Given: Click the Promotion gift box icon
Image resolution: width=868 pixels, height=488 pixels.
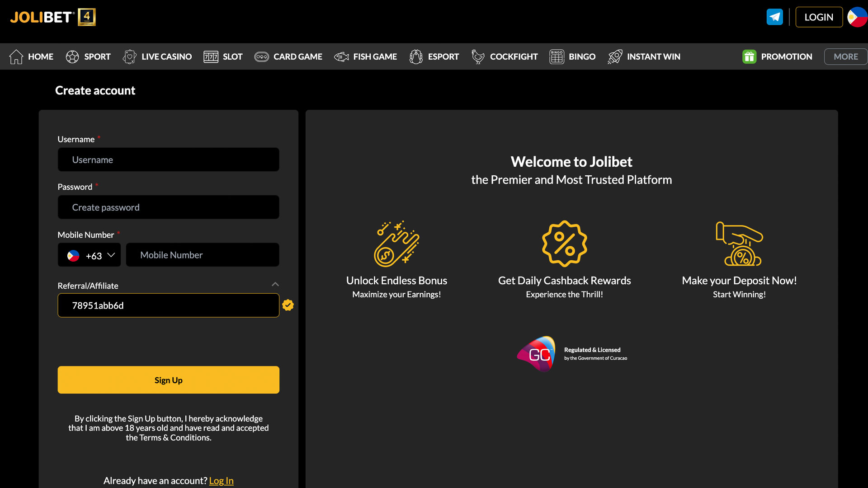Looking at the screenshot, I should pyautogui.click(x=749, y=56).
